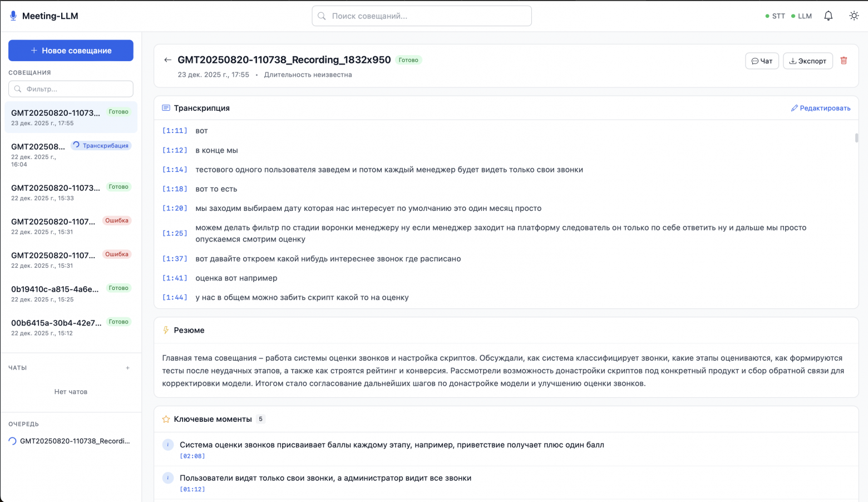868x502 pixels.
Task: Click the STT status indicator
Action: (775, 16)
